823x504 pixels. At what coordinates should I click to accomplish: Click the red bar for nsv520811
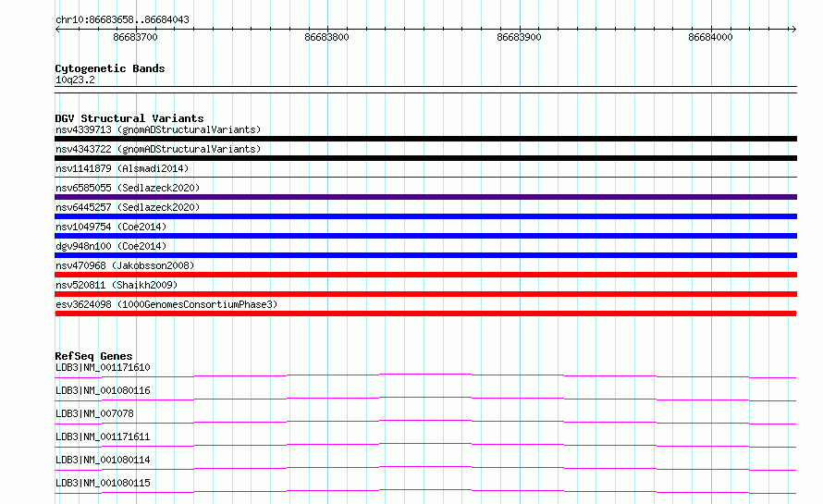point(425,294)
